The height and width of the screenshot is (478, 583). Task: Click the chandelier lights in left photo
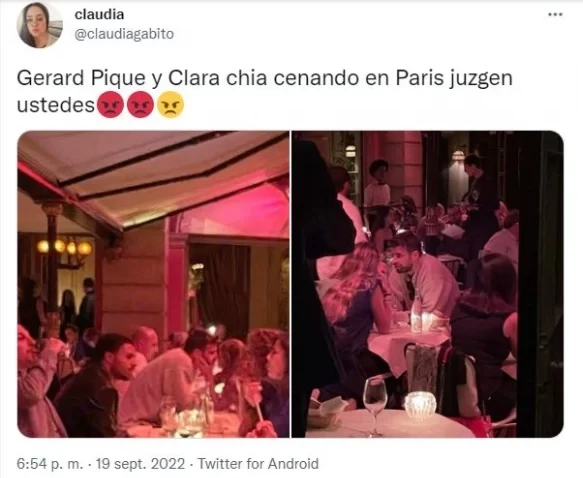pyautogui.click(x=64, y=247)
